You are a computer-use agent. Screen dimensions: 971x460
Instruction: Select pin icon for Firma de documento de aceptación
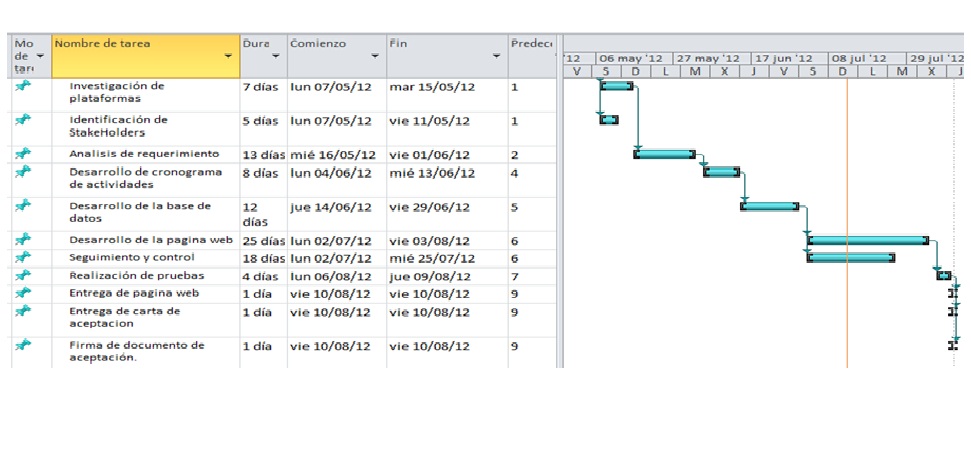click(x=24, y=345)
